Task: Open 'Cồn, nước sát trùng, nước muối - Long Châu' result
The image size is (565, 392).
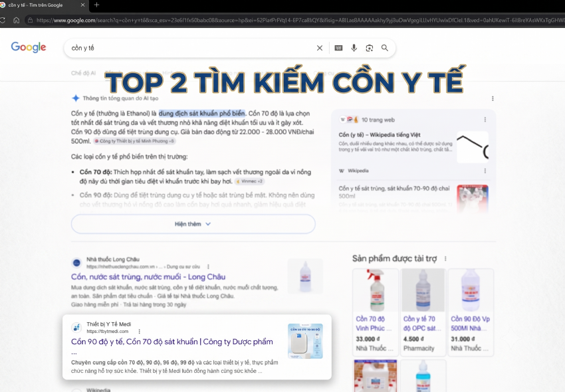Action: (x=148, y=276)
